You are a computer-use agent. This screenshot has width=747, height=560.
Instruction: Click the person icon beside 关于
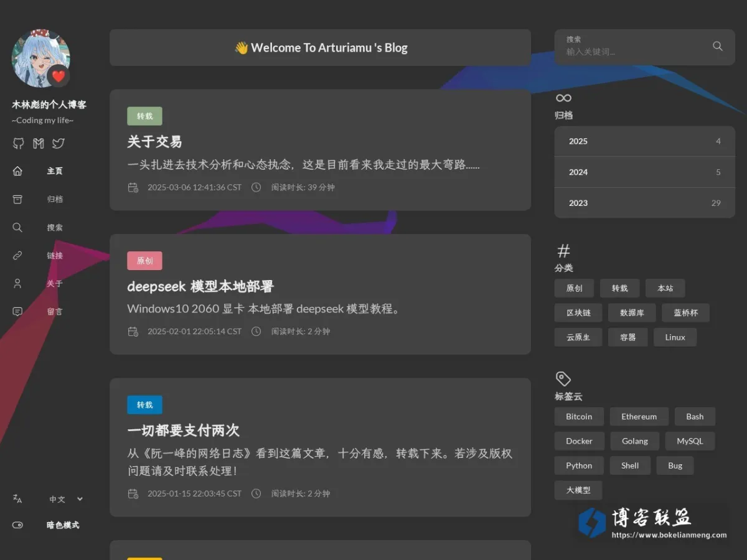17,283
